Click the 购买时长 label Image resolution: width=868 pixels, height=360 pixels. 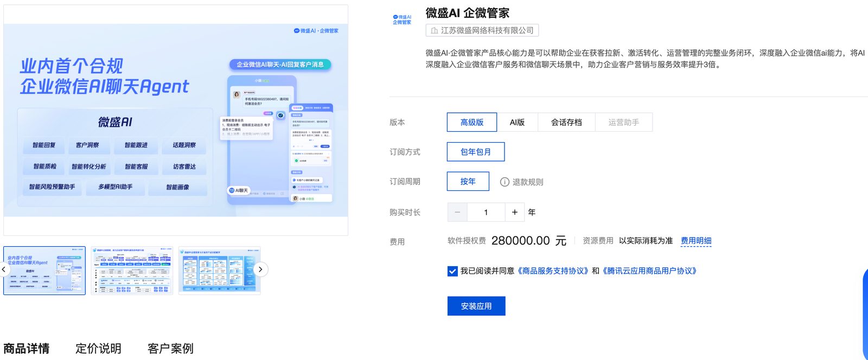[x=405, y=213]
